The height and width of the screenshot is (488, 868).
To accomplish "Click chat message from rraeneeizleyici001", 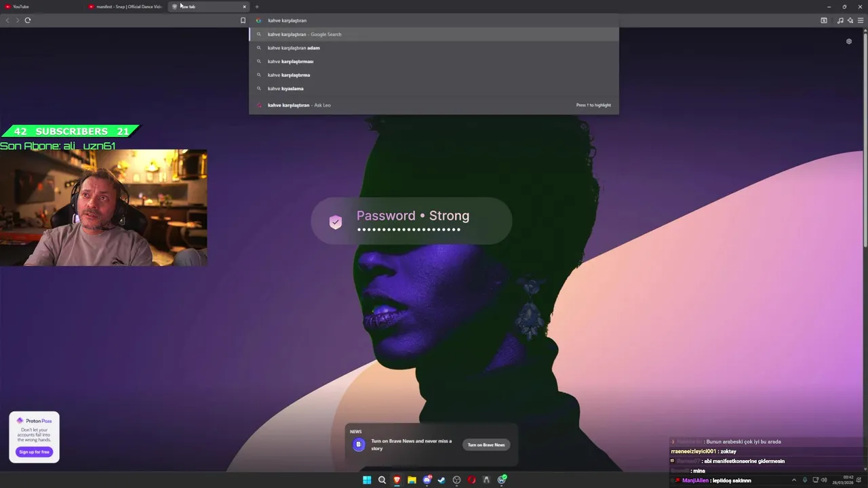I will click(x=703, y=451).
